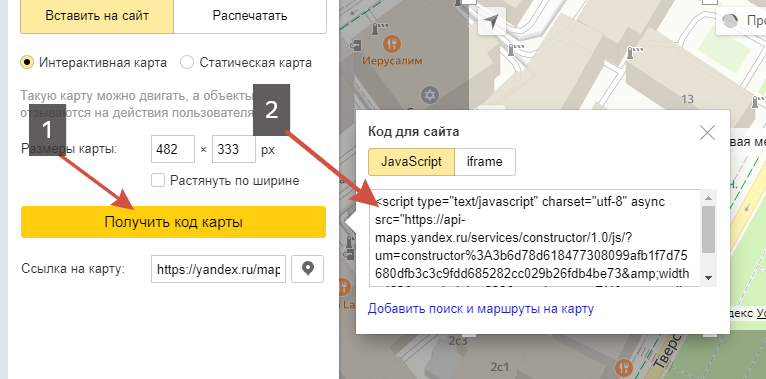Enable the Растянуть по ширине checkbox
The width and height of the screenshot is (766, 379).
(x=158, y=180)
